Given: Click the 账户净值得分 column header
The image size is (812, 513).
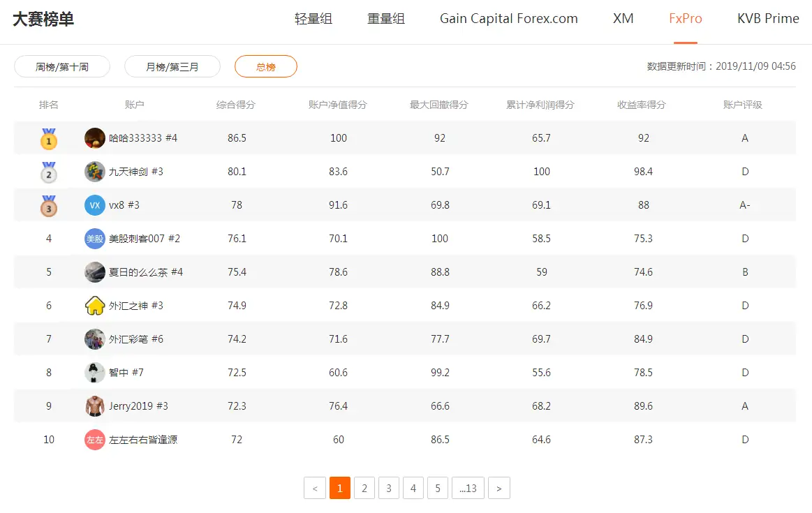Looking at the screenshot, I should 338,105.
